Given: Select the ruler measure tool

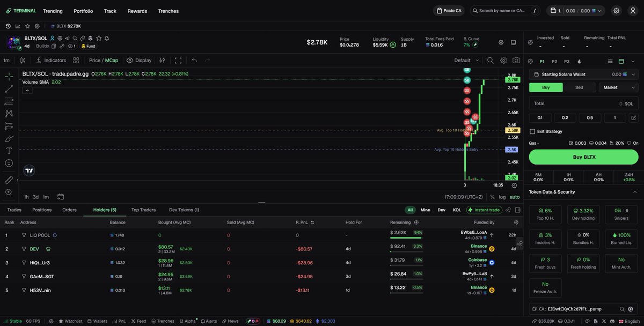Looking at the screenshot, I should pos(9,180).
